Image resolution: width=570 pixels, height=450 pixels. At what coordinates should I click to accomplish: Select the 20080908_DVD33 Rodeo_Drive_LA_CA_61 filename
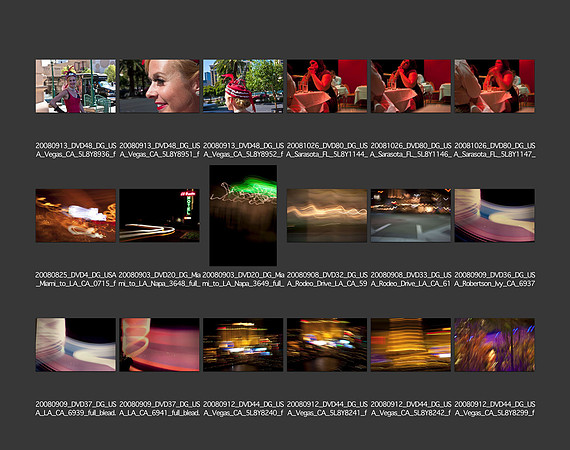click(411, 279)
